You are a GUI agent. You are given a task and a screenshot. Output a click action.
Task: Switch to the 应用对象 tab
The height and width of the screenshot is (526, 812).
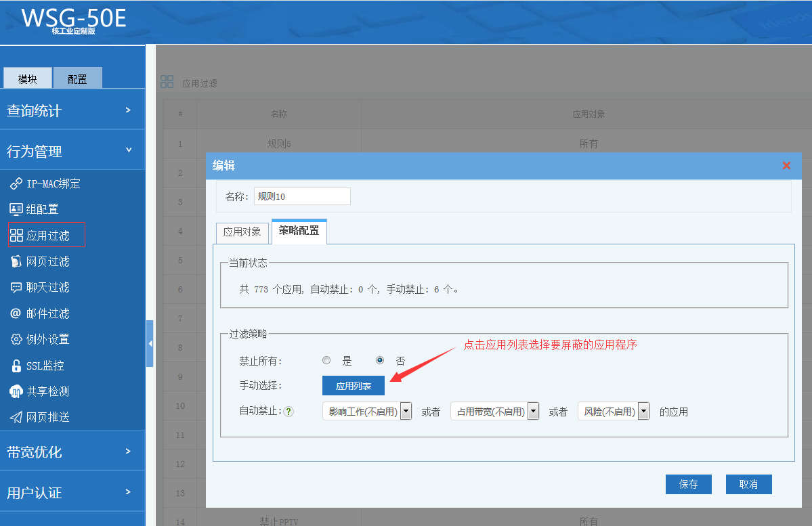click(242, 232)
